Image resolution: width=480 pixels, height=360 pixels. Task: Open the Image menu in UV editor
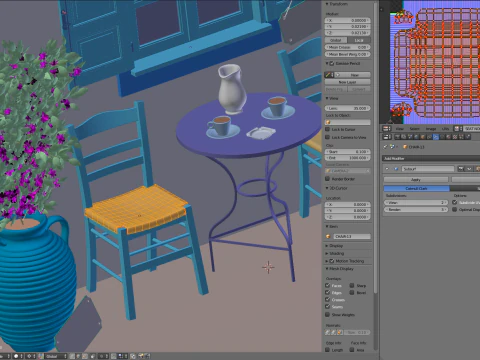431,129
